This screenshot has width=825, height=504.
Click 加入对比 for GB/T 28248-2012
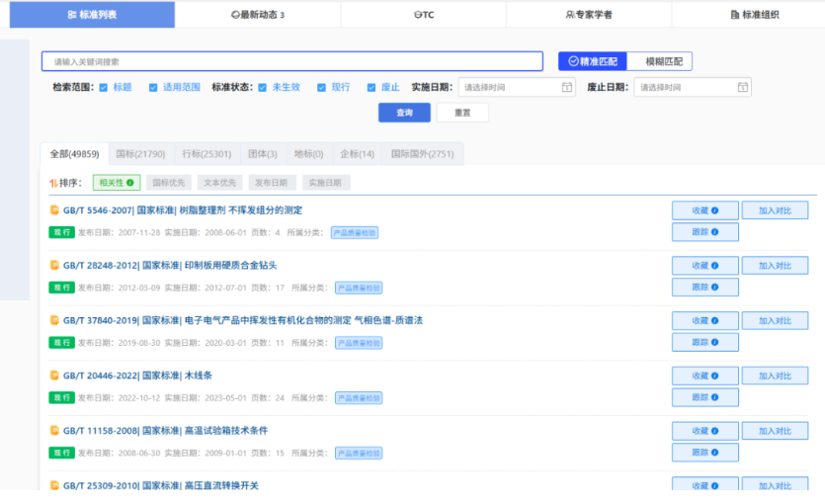tap(775, 266)
